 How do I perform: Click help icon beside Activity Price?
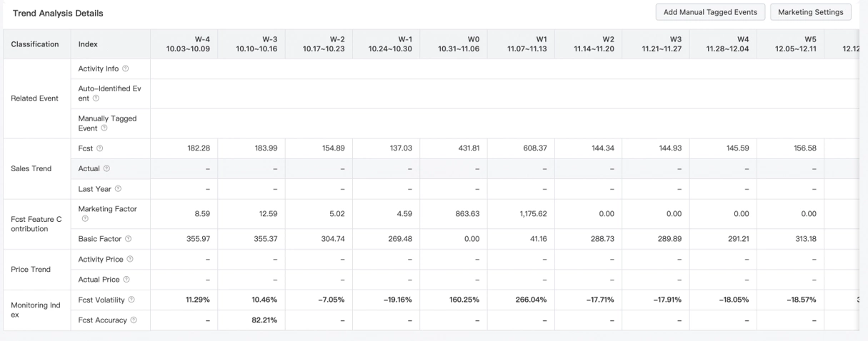click(x=130, y=259)
